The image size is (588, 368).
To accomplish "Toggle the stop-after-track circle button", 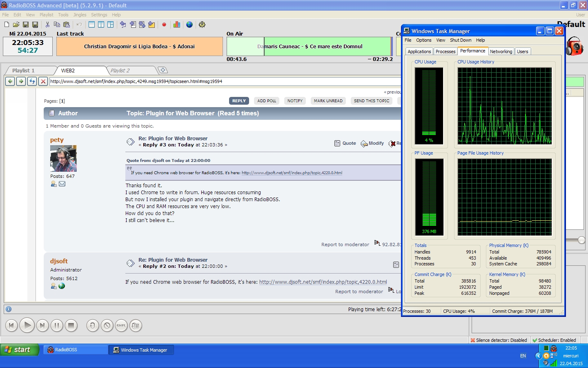I will click(107, 325).
